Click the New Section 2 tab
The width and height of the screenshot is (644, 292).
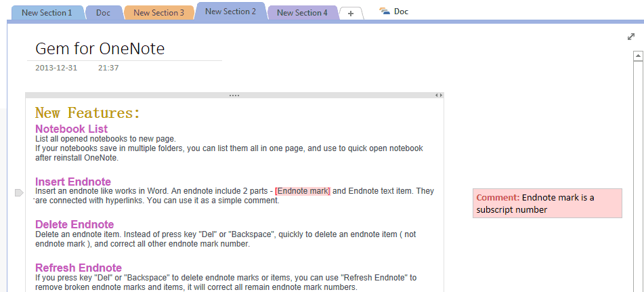[x=230, y=11]
